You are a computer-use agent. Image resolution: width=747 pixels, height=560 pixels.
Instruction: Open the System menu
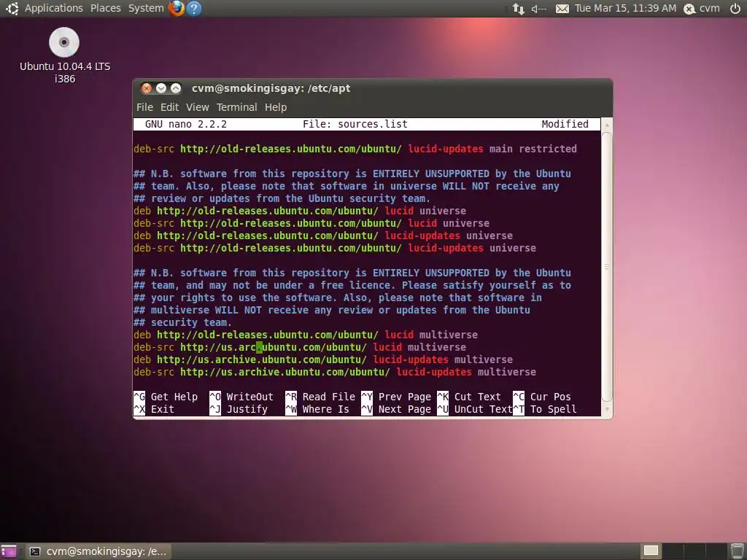pos(146,8)
